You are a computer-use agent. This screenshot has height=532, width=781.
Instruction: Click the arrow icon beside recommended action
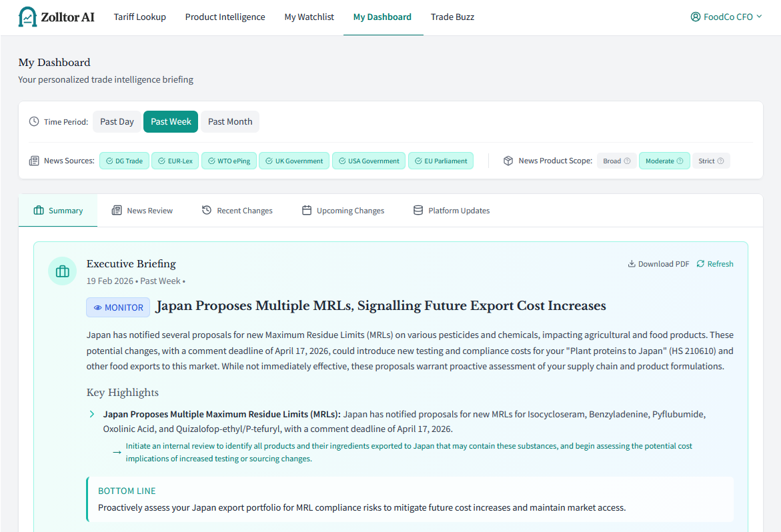[x=117, y=453]
